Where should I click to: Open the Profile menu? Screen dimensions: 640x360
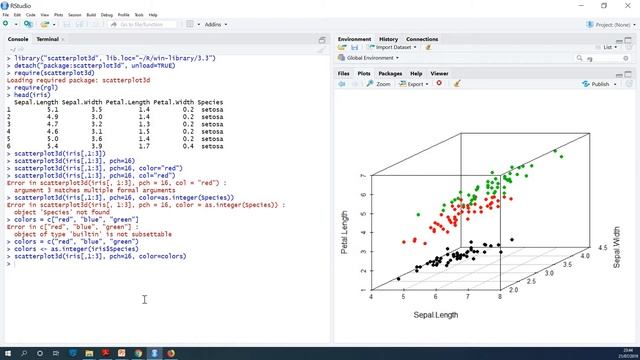click(x=123, y=15)
